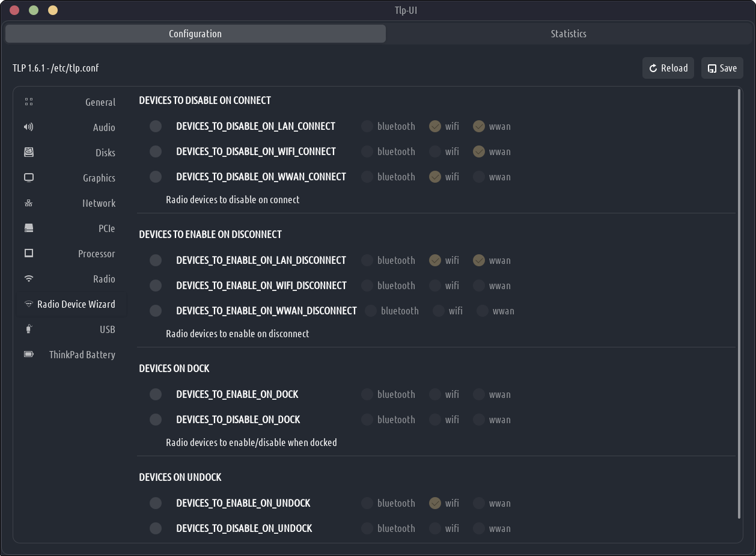Screen dimensions: 756x556
Task: Open the Processor category icon
Action: 29,254
